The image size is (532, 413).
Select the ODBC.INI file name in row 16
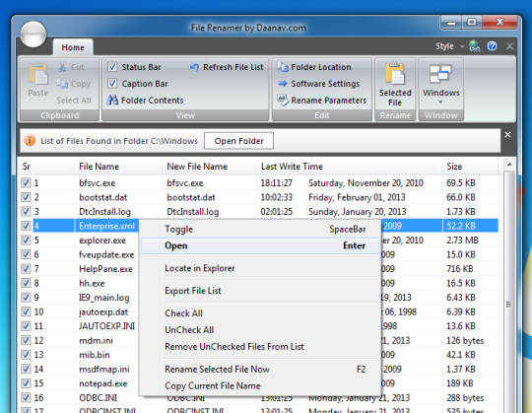pyautogui.click(x=99, y=397)
